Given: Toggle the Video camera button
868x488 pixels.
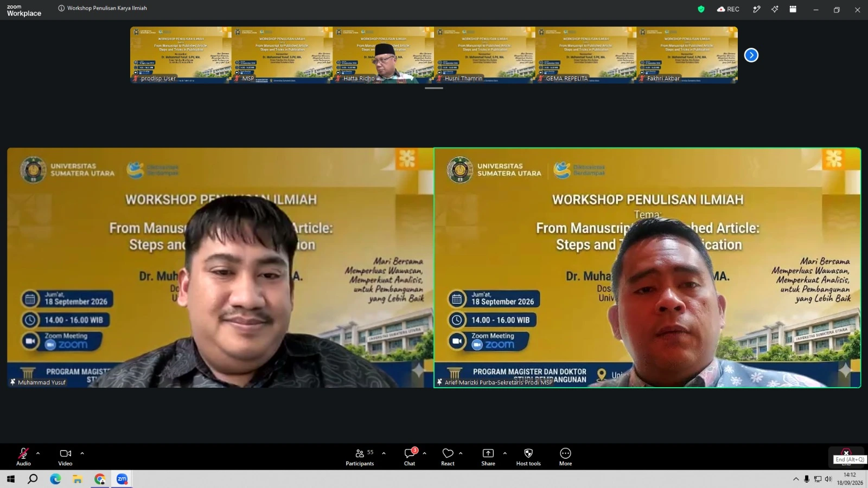Looking at the screenshot, I should point(65,457).
